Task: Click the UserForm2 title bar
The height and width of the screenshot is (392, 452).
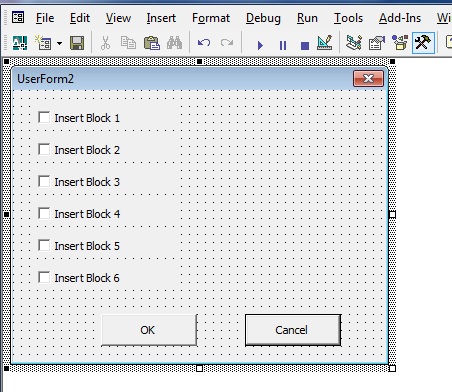Action: click(x=183, y=79)
